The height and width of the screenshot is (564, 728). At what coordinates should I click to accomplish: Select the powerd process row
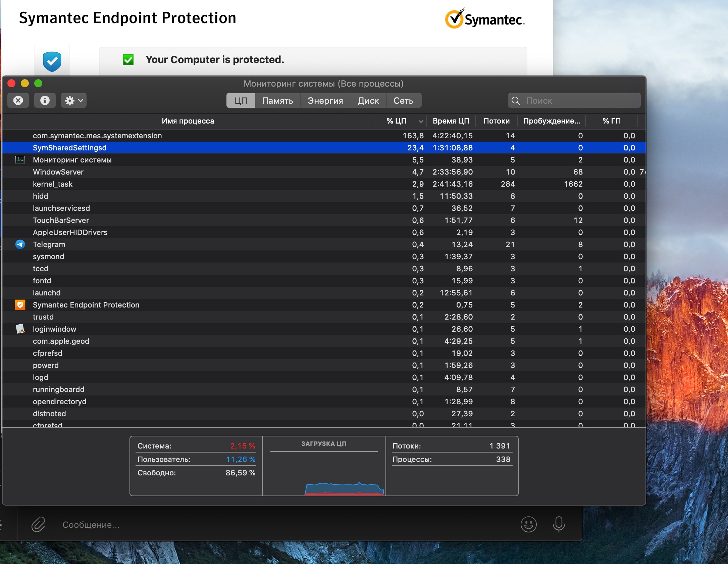tap(324, 365)
